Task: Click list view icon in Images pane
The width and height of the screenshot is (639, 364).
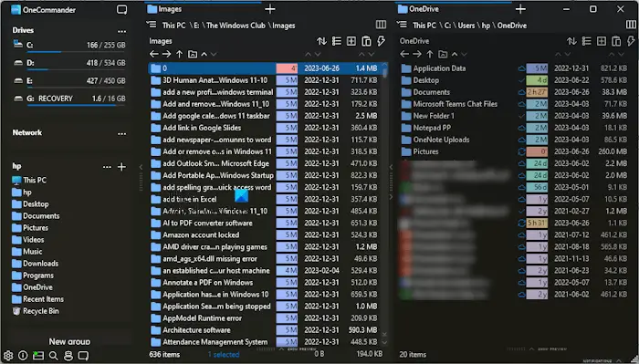Action: [337, 41]
